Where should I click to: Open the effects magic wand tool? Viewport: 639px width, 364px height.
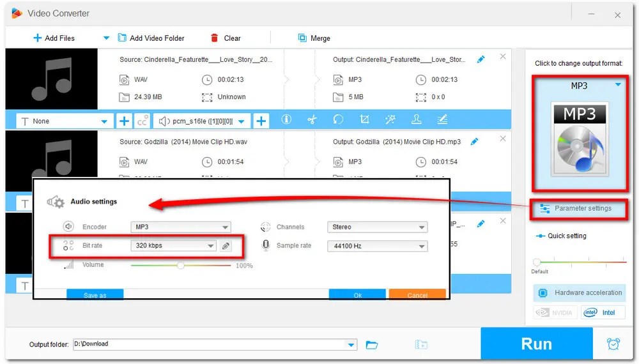(x=390, y=119)
